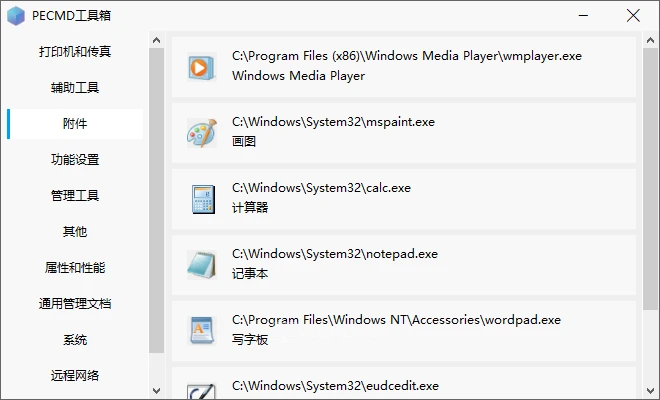Screen dimensions: 660x400
Task: Click the notepad icon
Action: point(202,265)
